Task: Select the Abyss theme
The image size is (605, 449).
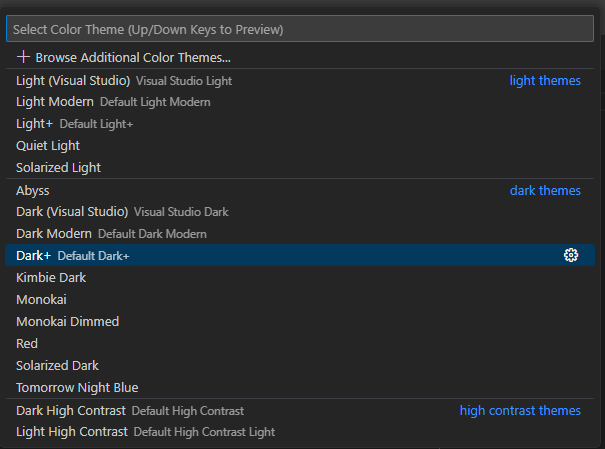Action: click(x=33, y=190)
